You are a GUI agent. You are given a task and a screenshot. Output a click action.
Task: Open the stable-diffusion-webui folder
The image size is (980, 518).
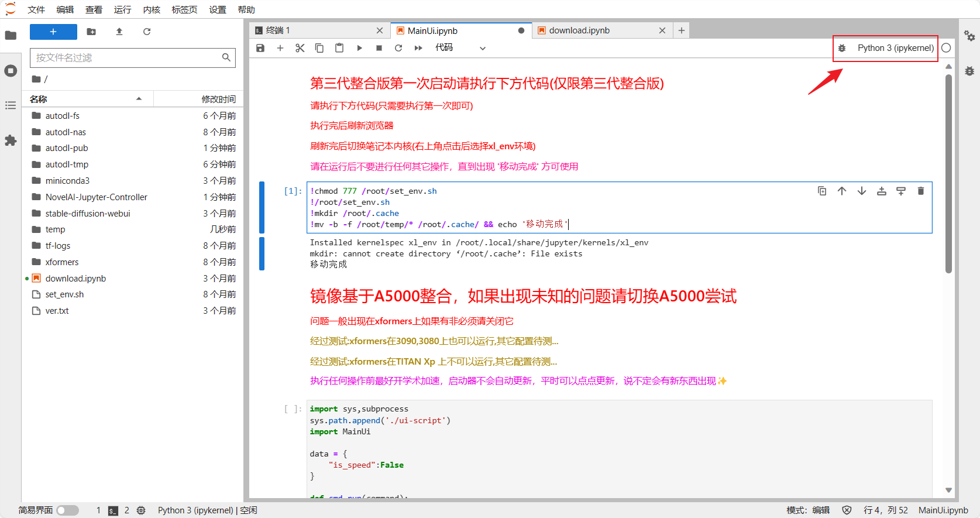click(133, 214)
